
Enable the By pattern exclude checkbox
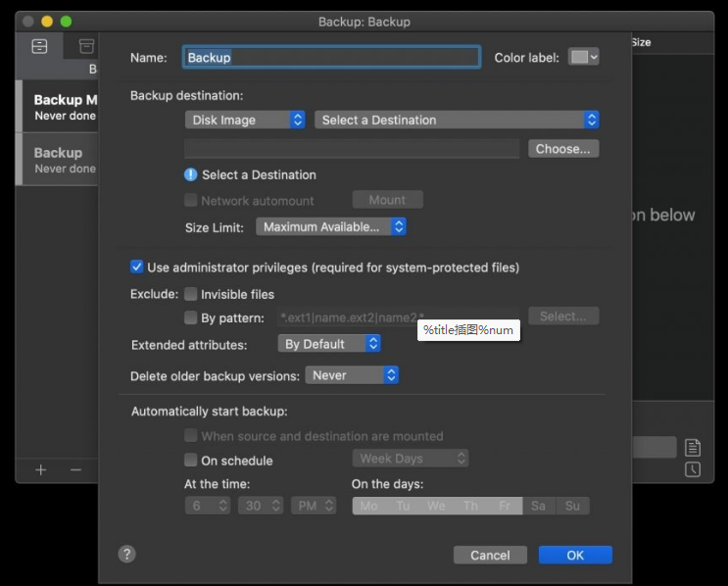(191, 317)
